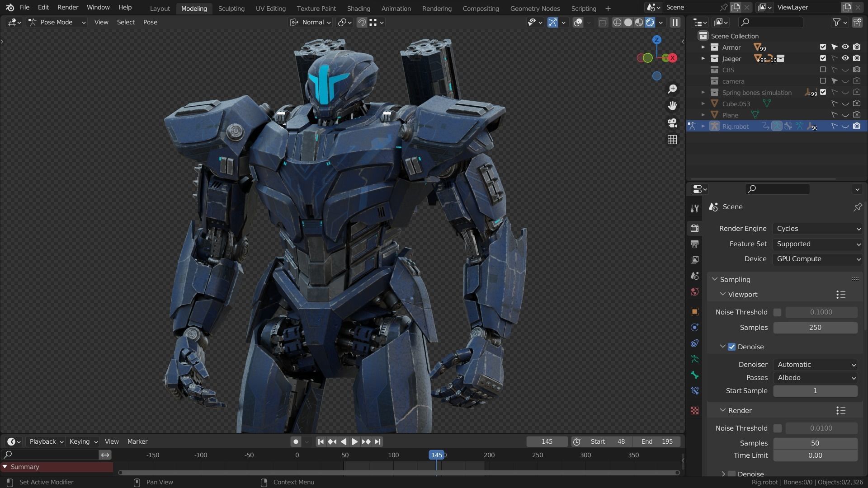Open the Bone properties tab
This screenshot has width=868, height=488.
click(695, 375)
